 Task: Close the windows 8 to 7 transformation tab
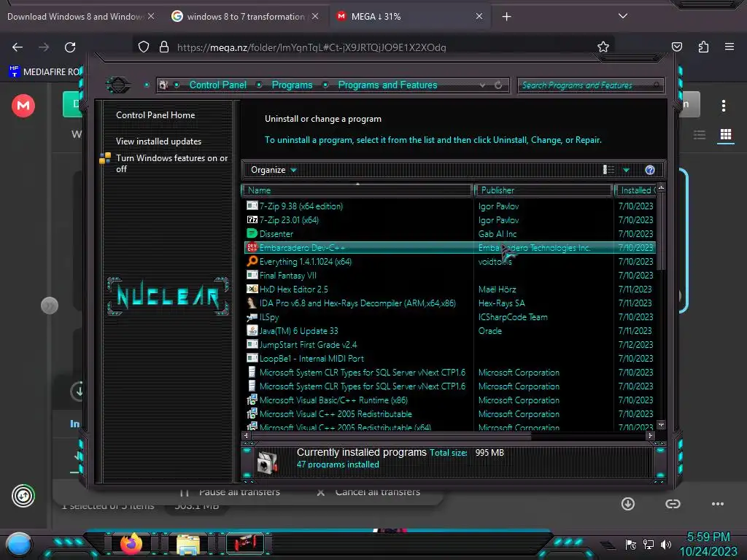coord(315,16)
